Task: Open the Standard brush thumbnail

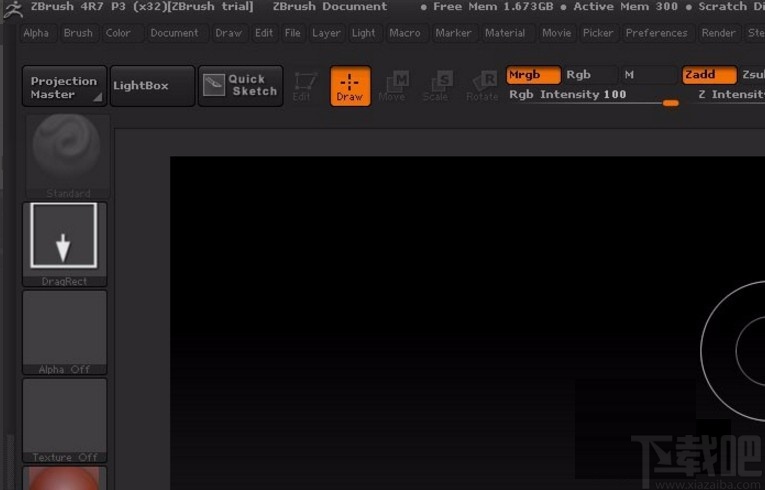Action: point(67,156)
